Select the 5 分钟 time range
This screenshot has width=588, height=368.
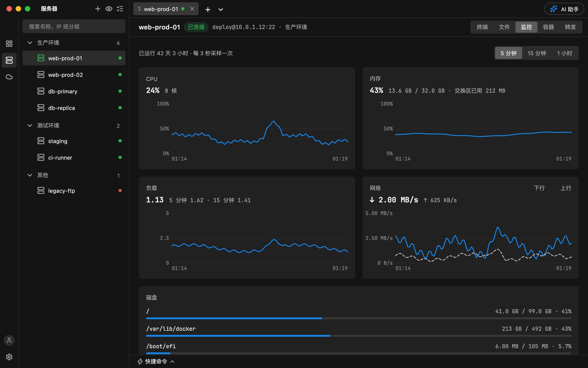[x=509, y=53]
